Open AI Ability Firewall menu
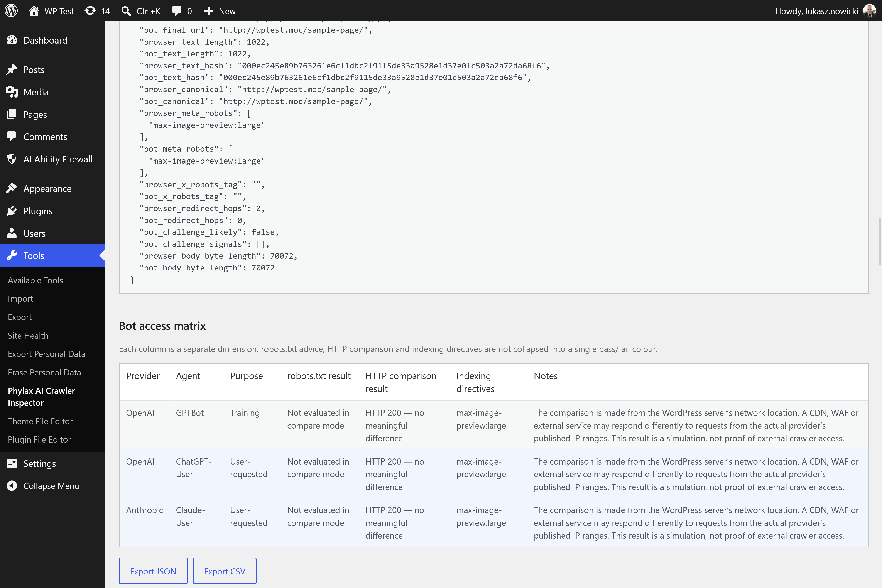 [x=52, y=159]
